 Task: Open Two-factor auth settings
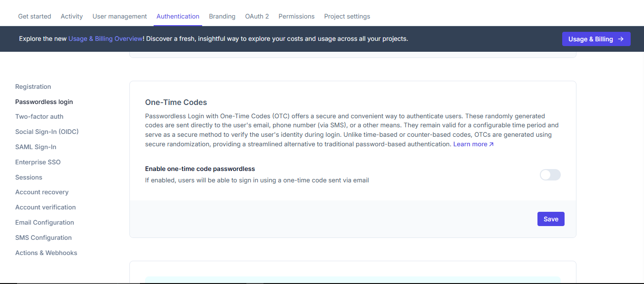[x=39, y=116]
